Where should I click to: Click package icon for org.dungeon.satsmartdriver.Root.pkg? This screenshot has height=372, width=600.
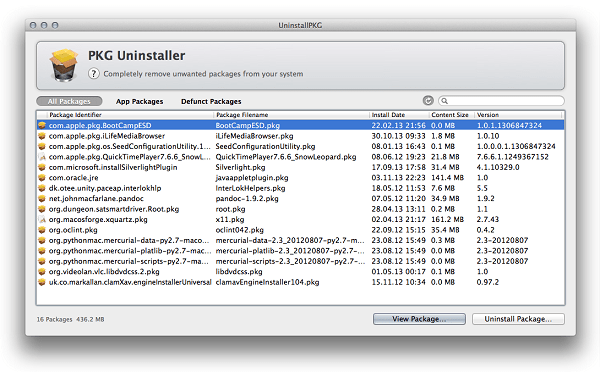(42, 209)
